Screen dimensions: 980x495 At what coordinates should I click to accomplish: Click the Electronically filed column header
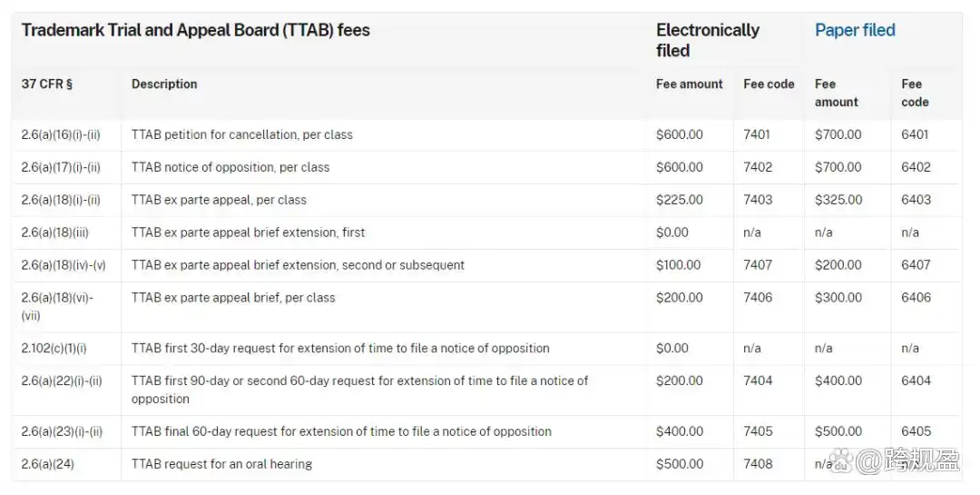[x=707, y=40]
